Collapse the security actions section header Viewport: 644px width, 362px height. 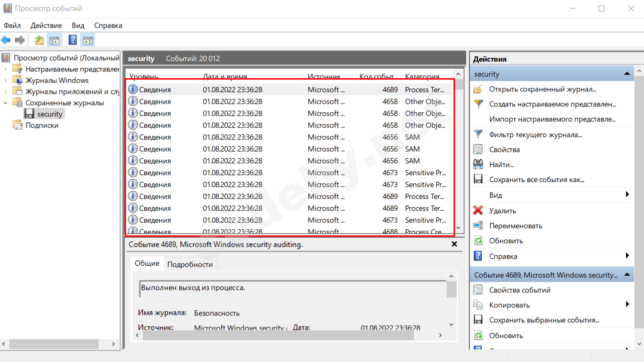tap(627, 74)
